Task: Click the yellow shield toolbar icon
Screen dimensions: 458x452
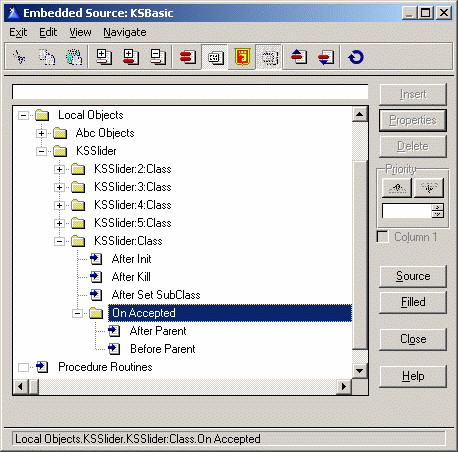Action: (x=242, y=57)
